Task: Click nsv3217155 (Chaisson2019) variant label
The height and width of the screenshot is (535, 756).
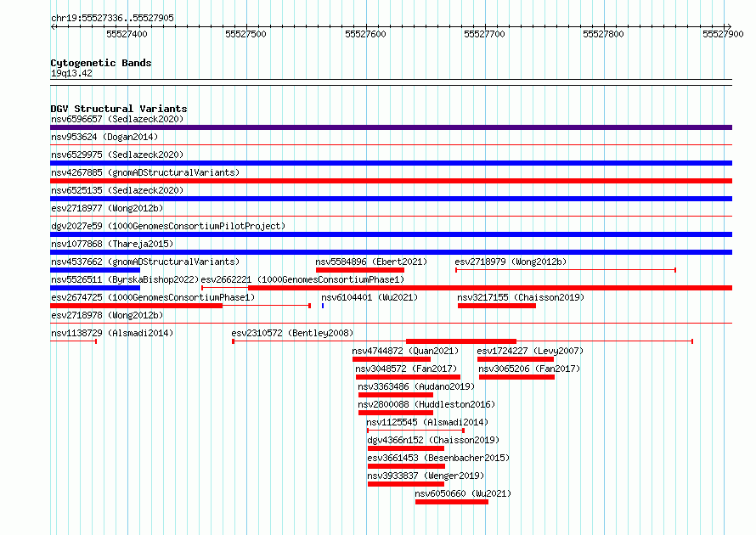Action: tap(521, 297)
